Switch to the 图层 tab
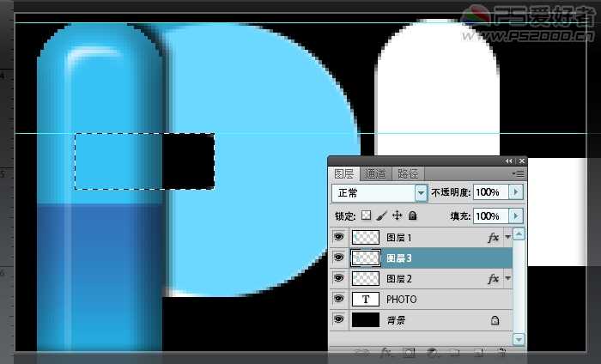601x364 pixels. [343, 174]
